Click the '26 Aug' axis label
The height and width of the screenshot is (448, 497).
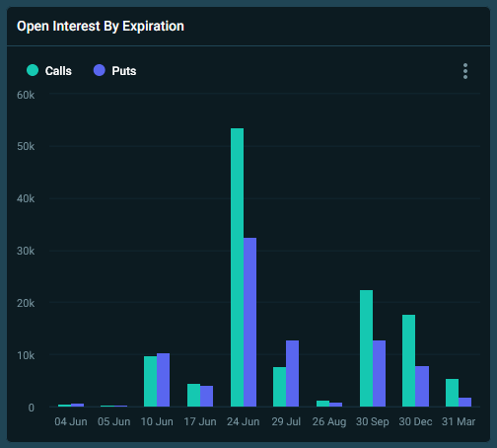coord(329,421)
